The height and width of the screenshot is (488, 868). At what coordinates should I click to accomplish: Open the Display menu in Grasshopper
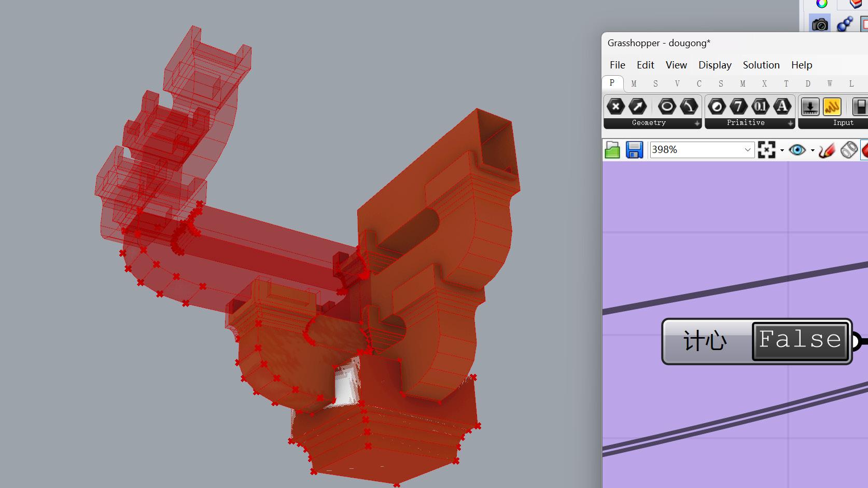(x=715, y=65)
